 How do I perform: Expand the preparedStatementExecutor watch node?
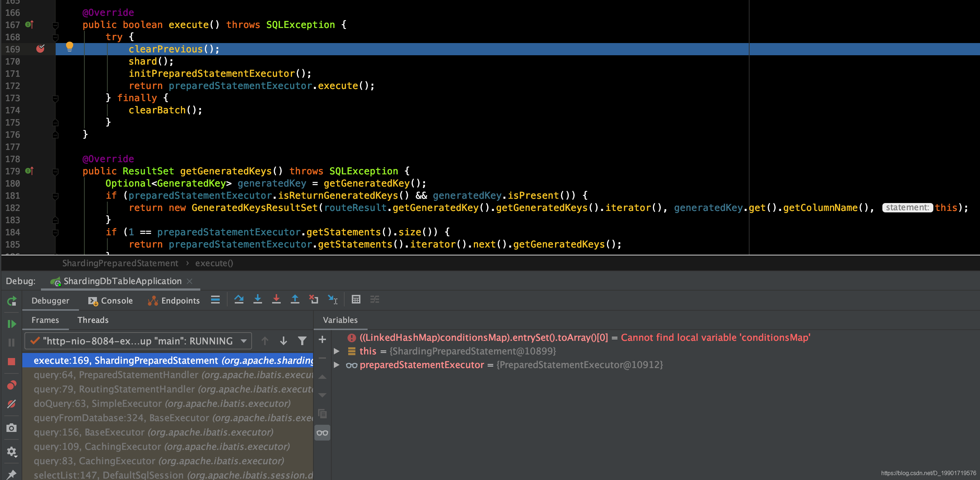tap(337, 365)
